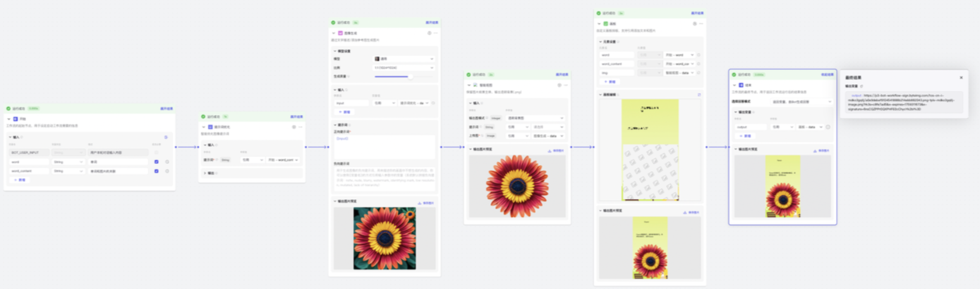The width and height of the screenshot is (980, 289).
Task: Toggle the required checkbox for the word_content variable
Action: click(x=156, y=171)
